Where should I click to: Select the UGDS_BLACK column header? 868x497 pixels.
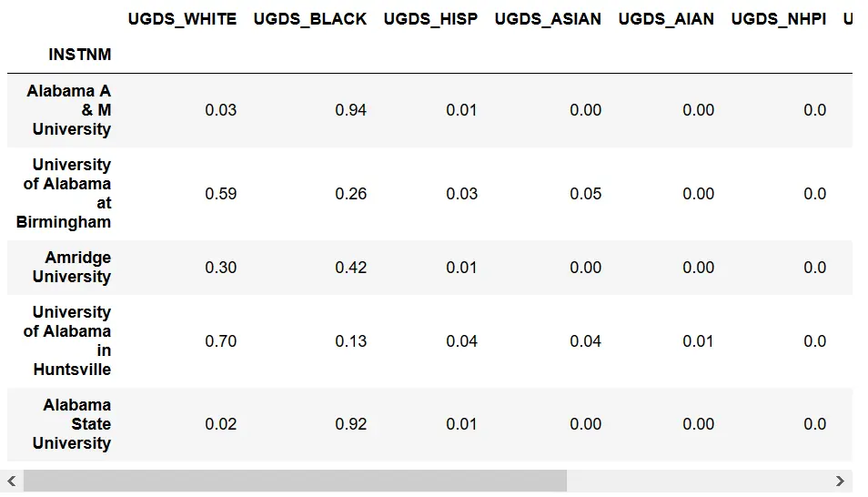click(310, 18)
